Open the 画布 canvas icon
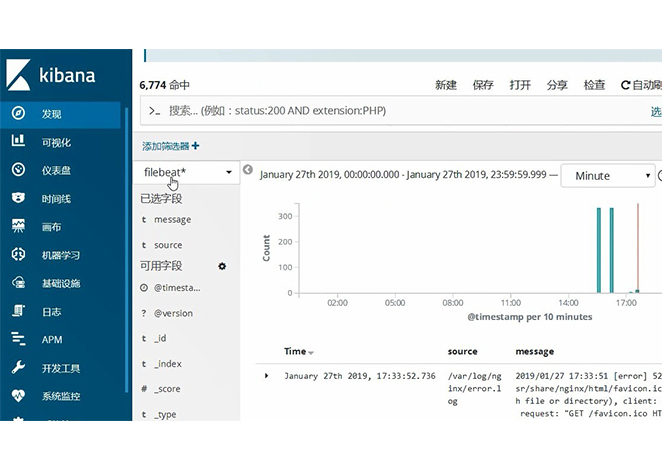Screen dimensions: 662x466 (18, 227)
